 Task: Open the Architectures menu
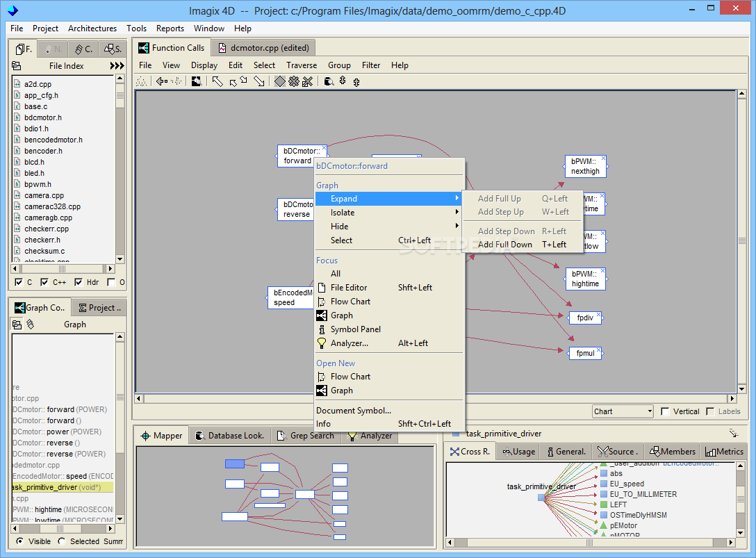[x=92, y=28]
